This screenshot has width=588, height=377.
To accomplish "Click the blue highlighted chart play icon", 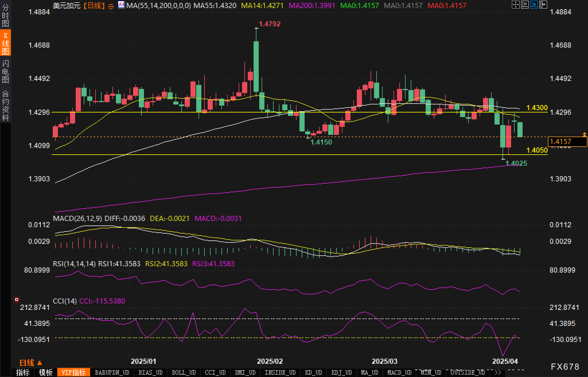I will [x=534, y=5].
